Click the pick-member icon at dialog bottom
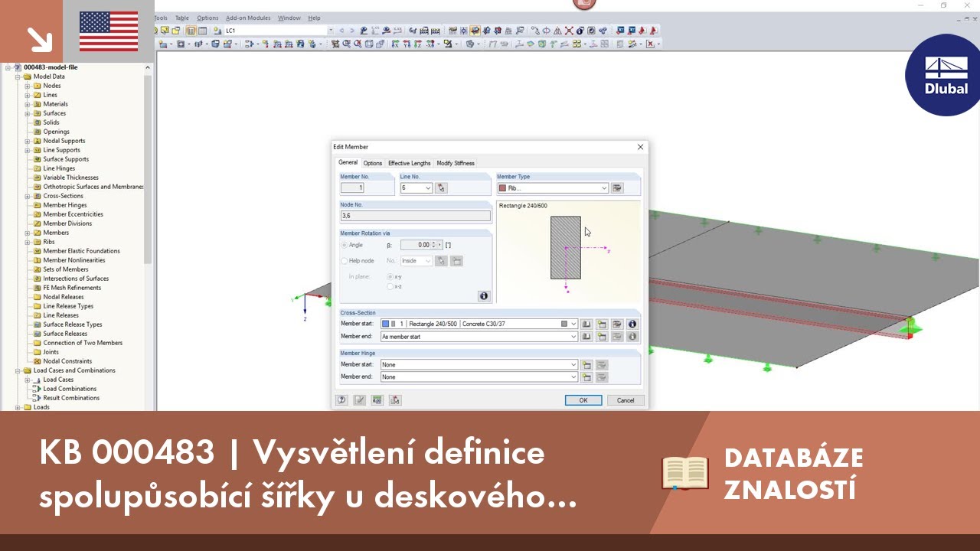The height and width of the screenshot is (551, 980). [x=395, y=399]
